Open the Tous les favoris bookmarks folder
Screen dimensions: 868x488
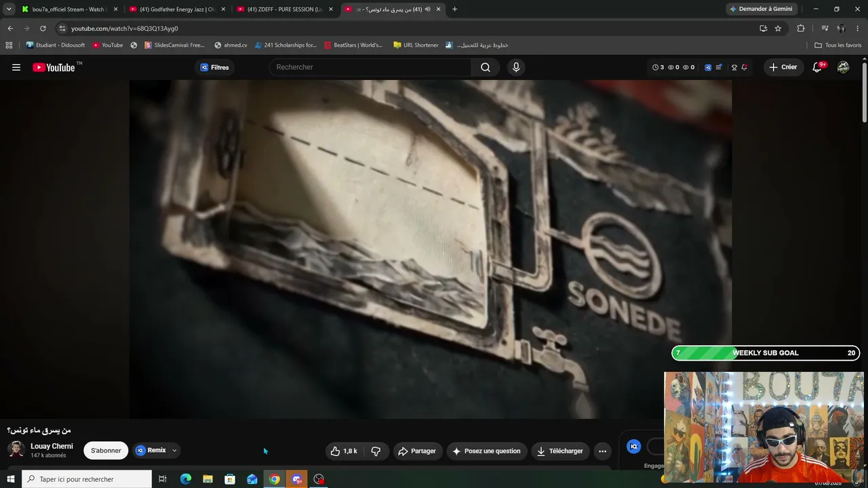(x=838, y=45)
